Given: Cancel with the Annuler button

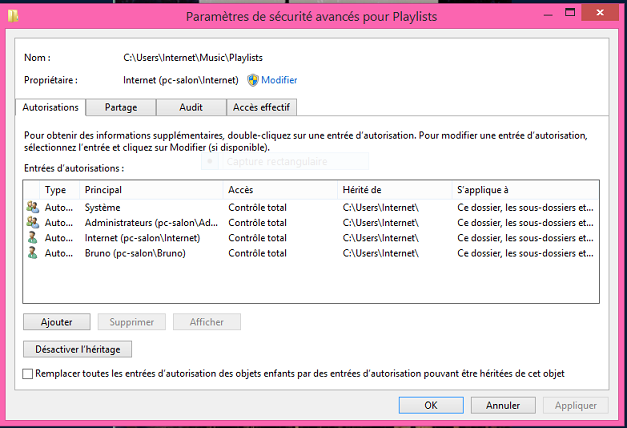Looking at the screenshot, I should tap(502, 406).
